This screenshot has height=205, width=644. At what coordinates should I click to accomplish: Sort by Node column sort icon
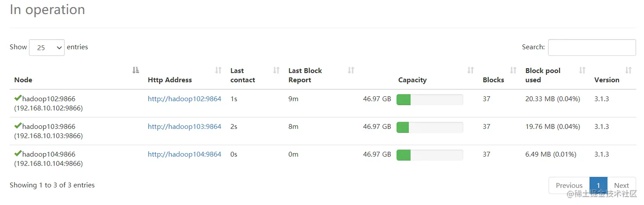click(x=136, y=70)
